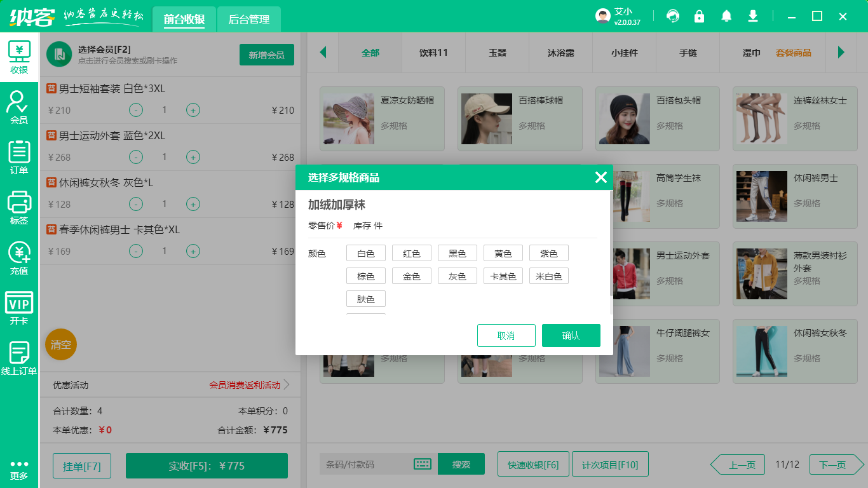Select the 全部 category tab

[x=370, y=53]
